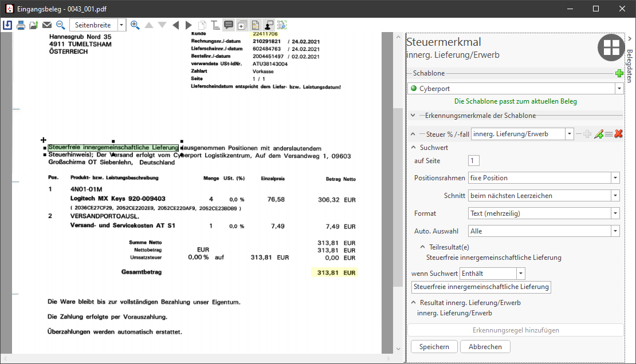Go to next page with right arrow

[189, 25]
